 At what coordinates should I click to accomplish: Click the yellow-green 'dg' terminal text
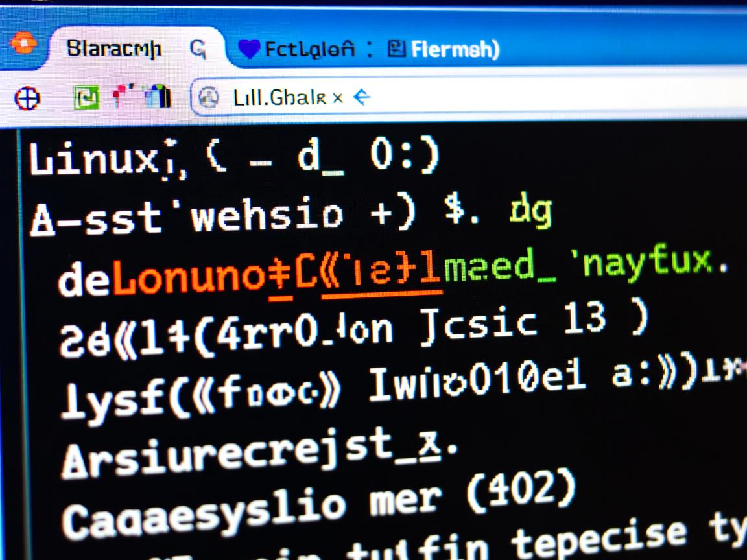[530, 211]
